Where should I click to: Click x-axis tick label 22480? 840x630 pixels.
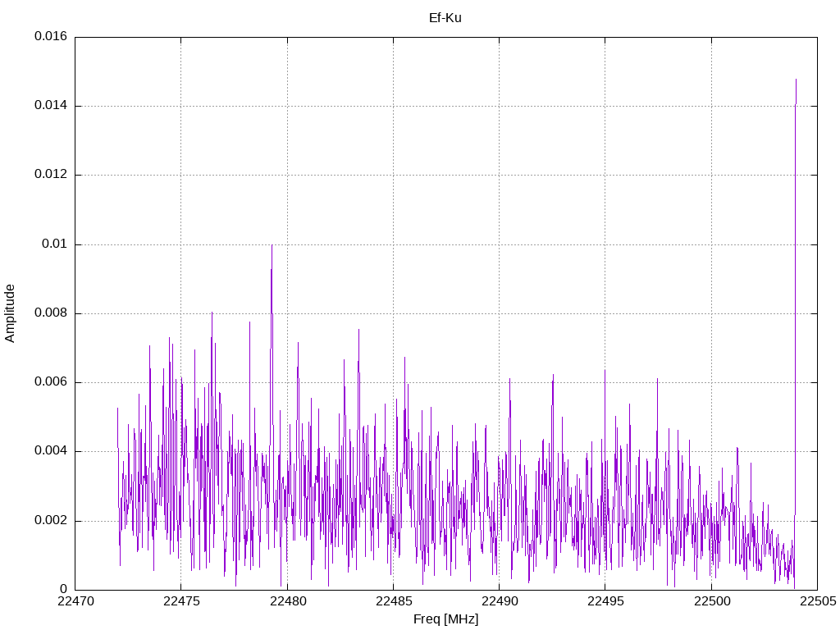click(x=288, y=601)
